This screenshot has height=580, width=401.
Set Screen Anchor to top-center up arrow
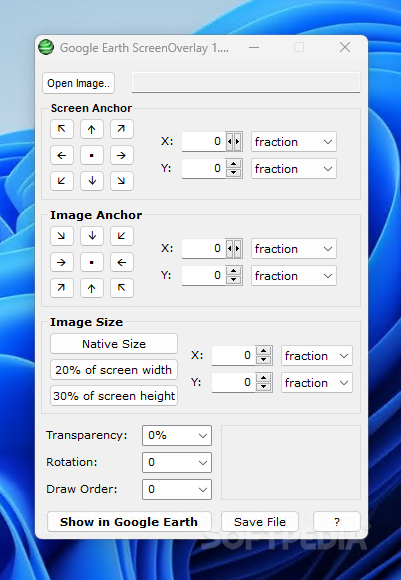point(92,129)
